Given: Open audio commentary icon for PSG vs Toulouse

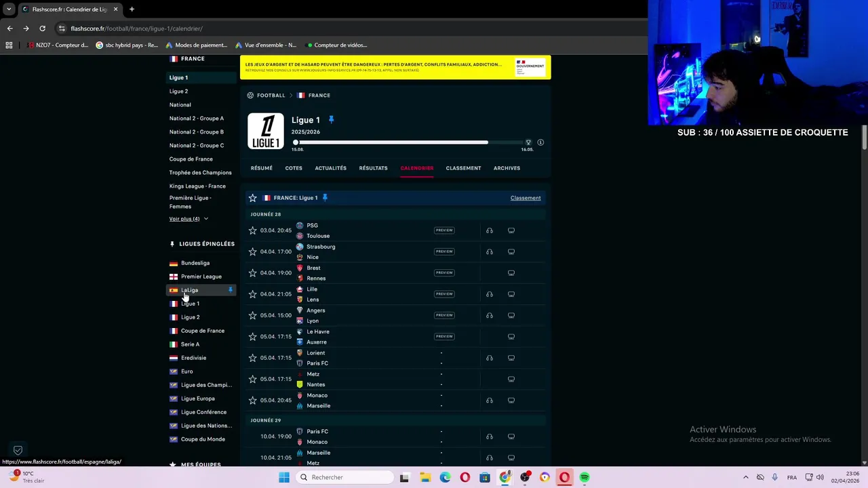Looking at the screenshot, I should click(x=490, y=230).
